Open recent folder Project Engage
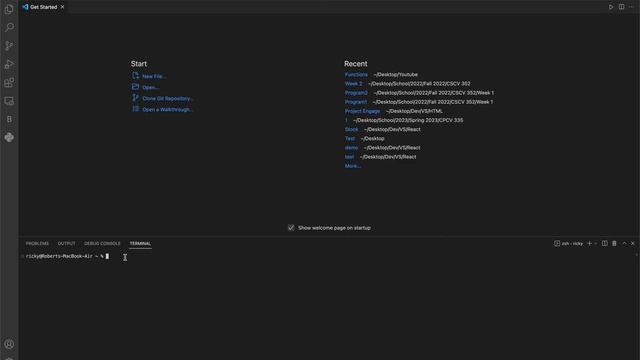The image size is (640, 360). coord(362,111)
